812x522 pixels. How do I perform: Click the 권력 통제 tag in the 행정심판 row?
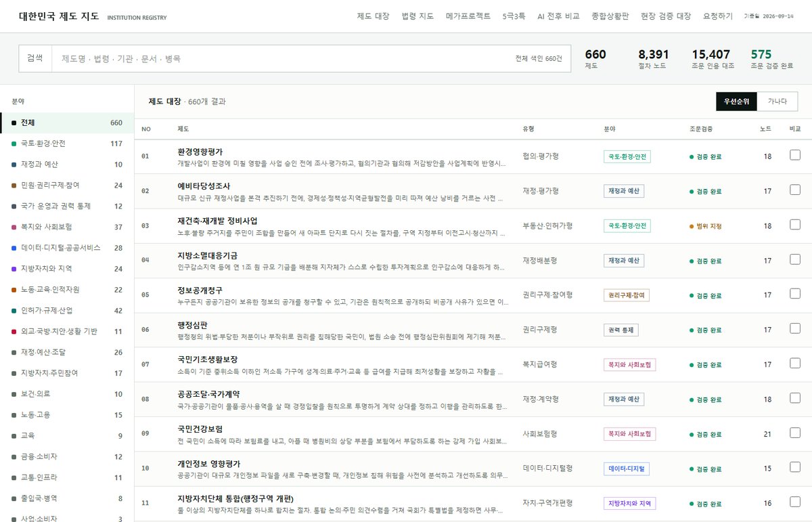pyautogui.click(x=621, y=330)
